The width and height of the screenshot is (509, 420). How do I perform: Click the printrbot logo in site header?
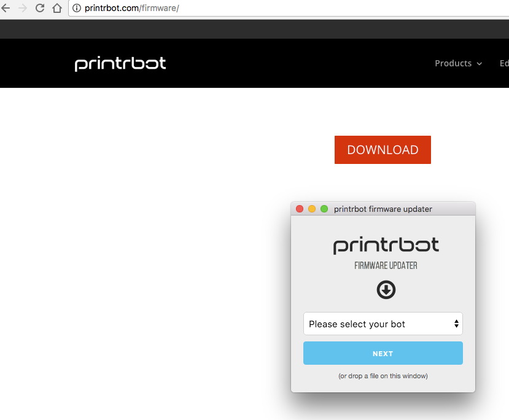(x=120, y=64)
